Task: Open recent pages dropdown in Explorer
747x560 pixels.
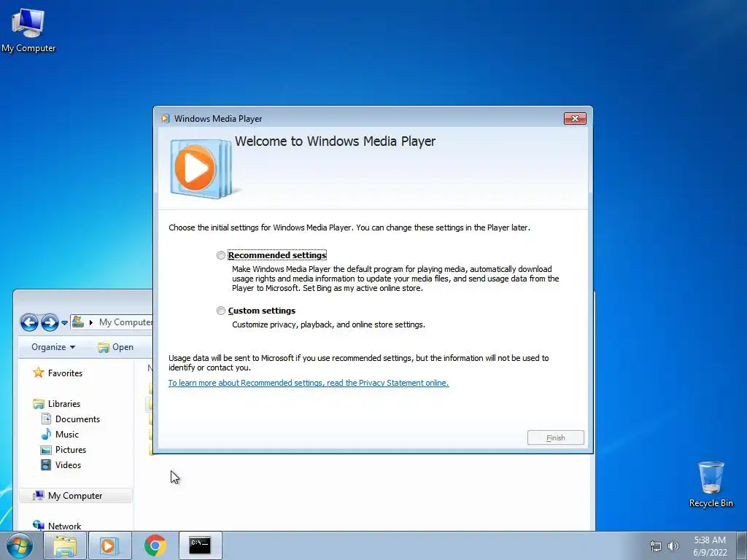Action: [x=64, y=323]
